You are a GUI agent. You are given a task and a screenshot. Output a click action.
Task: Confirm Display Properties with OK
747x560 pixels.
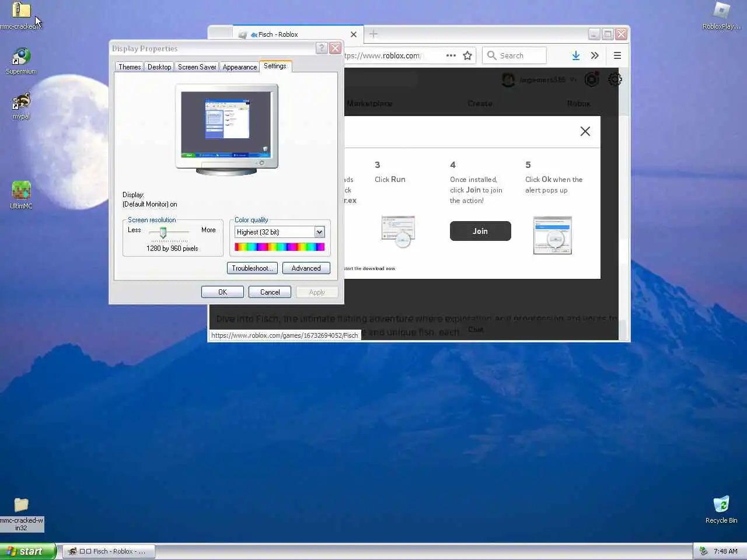pyautogui.click(x=222, y=292)
